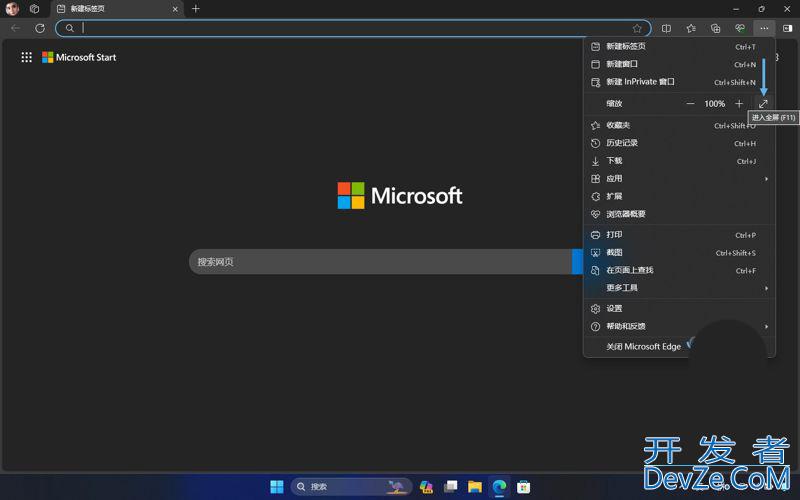Screen dimensions: 800x500
Task: Click the Edge icon on taskbar
Action: coord(499,487)
